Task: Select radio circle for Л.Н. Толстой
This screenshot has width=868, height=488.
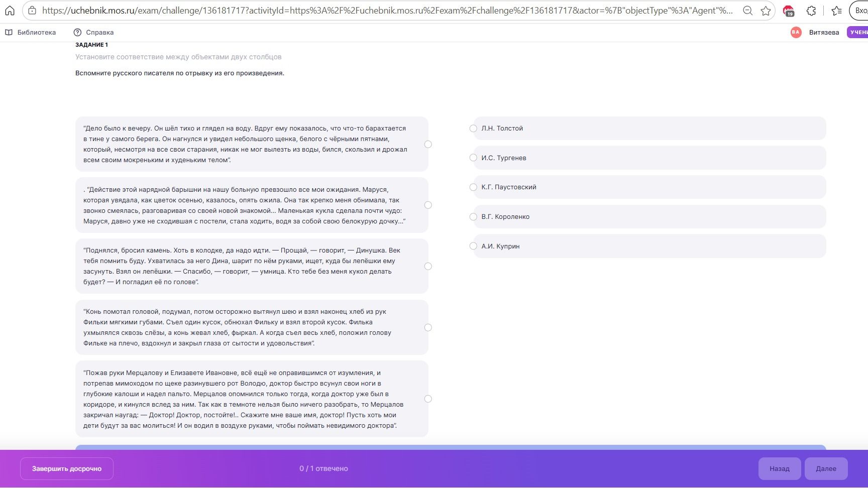Action: tap(473, 129)
